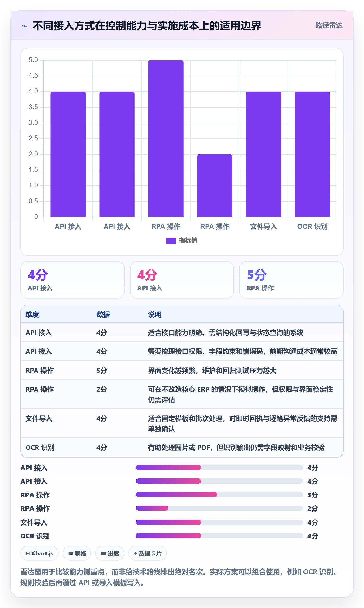The height and width of the screenshot is (608, 364).
Task: Click the 文件导入 bar in the chart
Action: (x=264, y=154)
